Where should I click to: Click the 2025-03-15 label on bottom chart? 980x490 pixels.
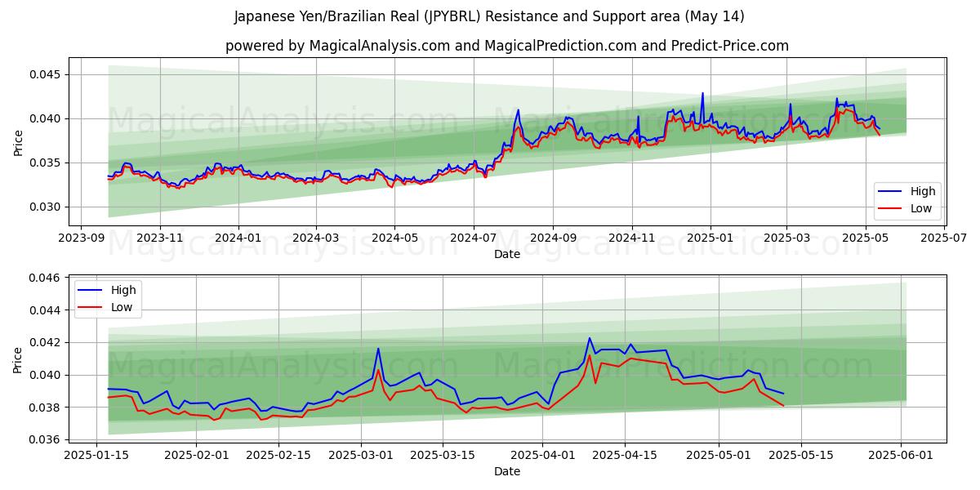(x=443, y=454)
